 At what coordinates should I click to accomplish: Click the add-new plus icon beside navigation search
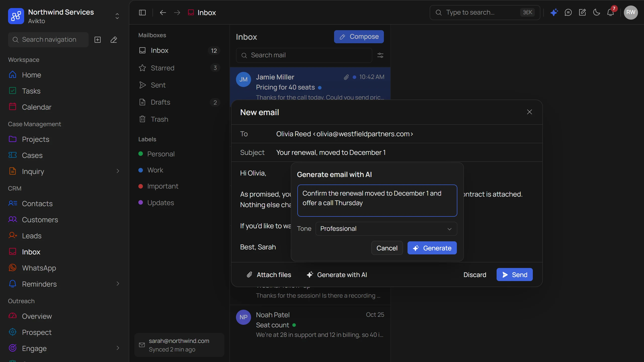(98, 40)
